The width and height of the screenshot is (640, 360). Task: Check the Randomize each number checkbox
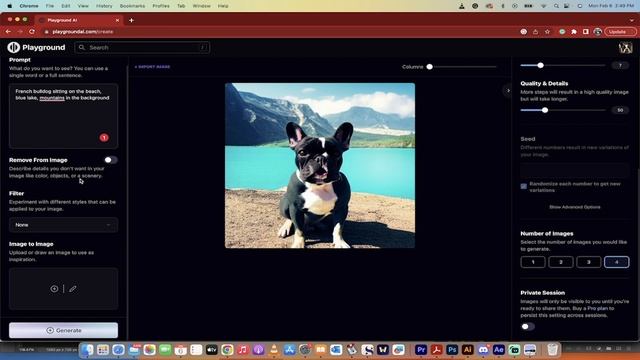click(524, 187)
